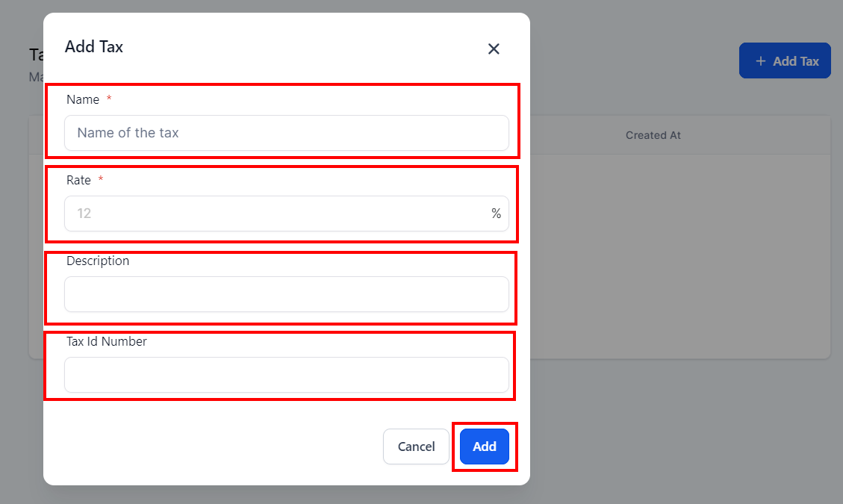Viewport: 843px width, 504px height.
Task: Click the red asterisk beside Name
Action: tap(108, 99)
